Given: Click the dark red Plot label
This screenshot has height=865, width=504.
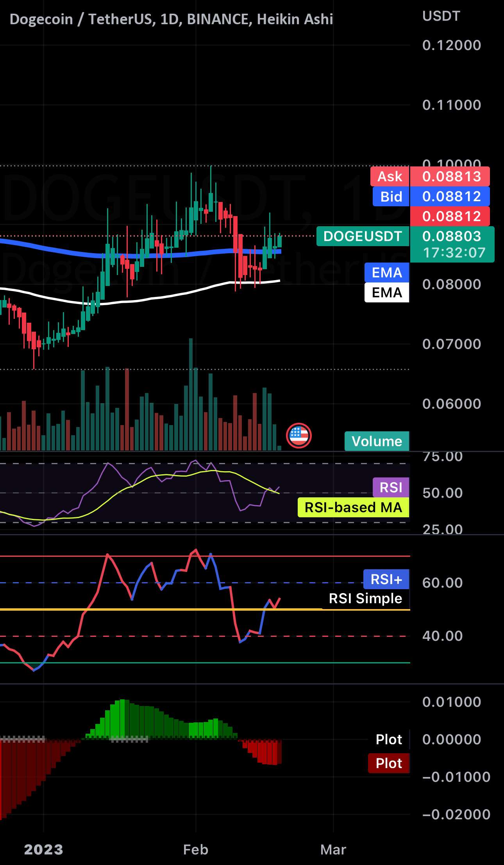Looking at the screenshot, I should (x=389, y=763).
